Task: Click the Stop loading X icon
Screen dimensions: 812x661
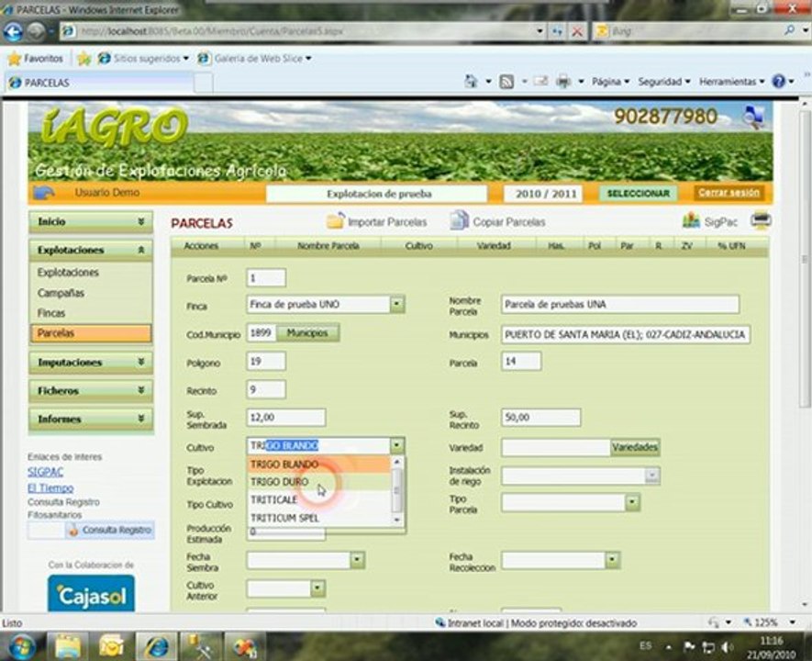Action: (x=577, y=31)
